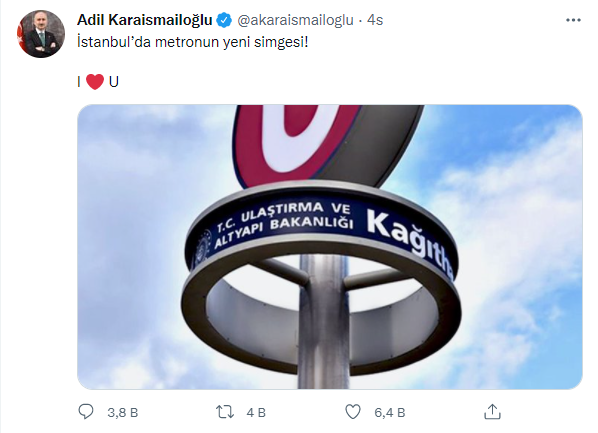Click the retweet arrows icon
This screenshot has width=598, height=433.
225,412
